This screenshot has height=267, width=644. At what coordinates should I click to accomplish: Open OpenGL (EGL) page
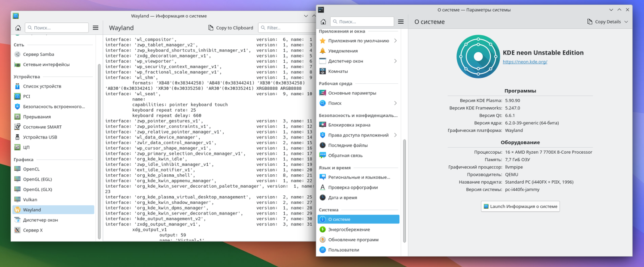coord(53,179)
